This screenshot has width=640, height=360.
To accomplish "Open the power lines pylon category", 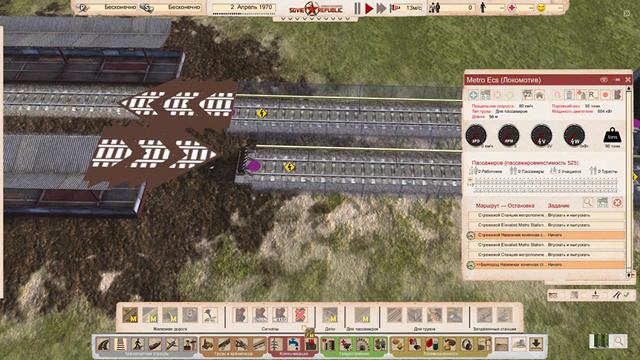I will [x=276, y=344].
